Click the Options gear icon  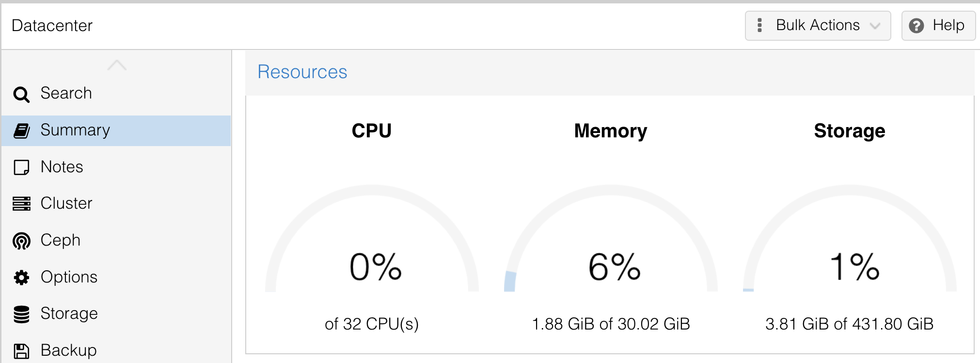click(21, 278)
